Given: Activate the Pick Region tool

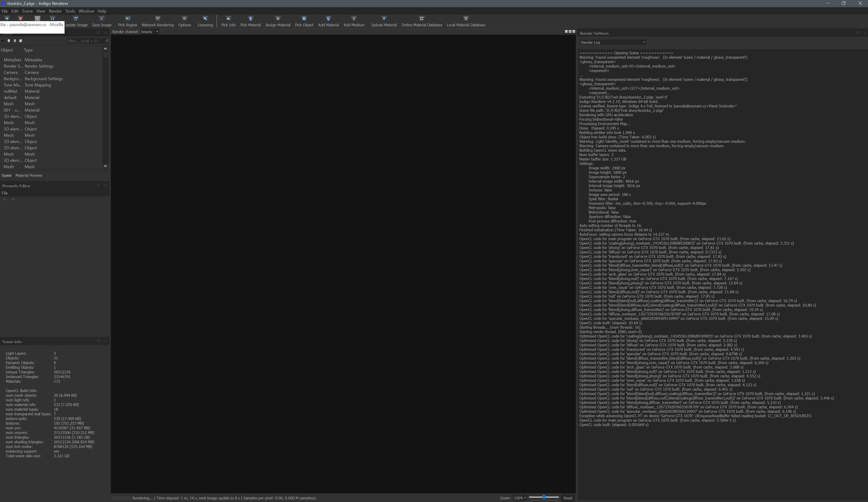Looking at the screenshot, I should click(x=128, y=21).
